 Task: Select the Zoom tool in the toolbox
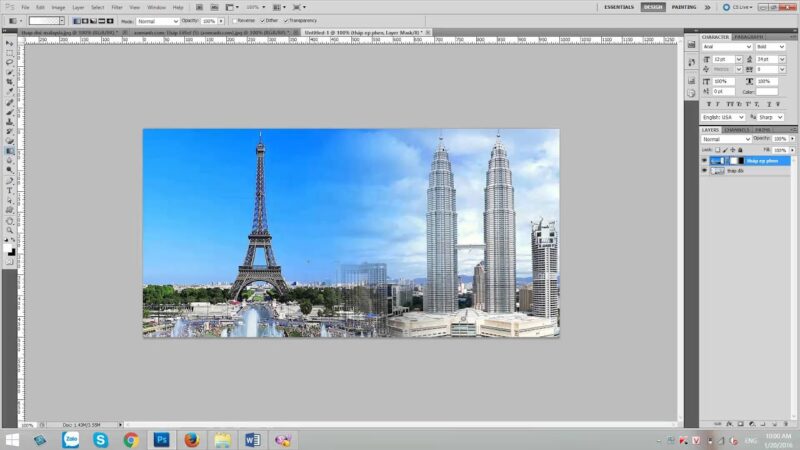[x=10, y=231]
